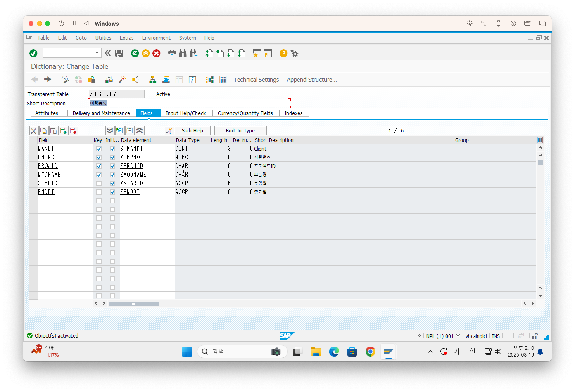The image size is (575, 392).
Task: Expand status bar with double arrow
Action: (419, 336)
